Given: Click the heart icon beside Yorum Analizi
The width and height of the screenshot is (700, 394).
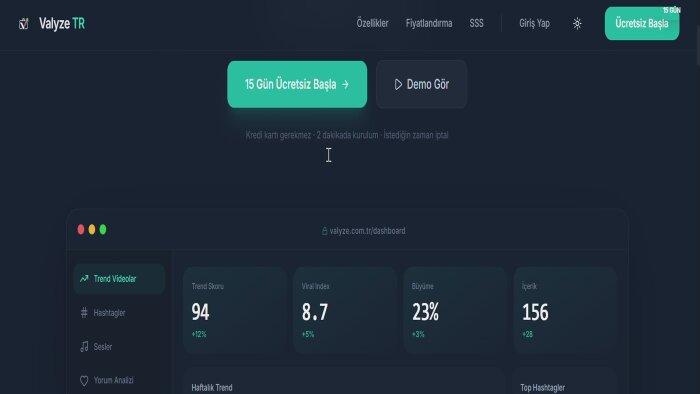Looking at the screenshot, I should click(x=84, y=381).
